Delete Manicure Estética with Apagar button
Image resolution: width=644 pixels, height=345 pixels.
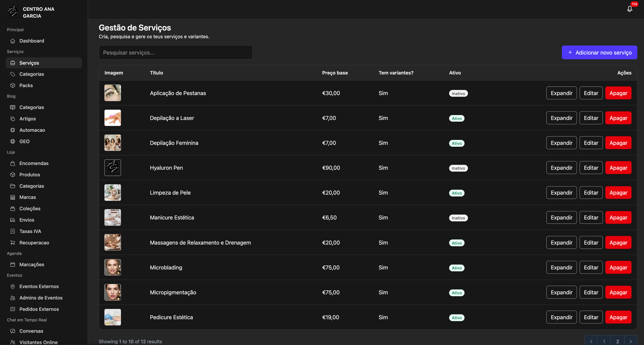[x=618, y=217]
